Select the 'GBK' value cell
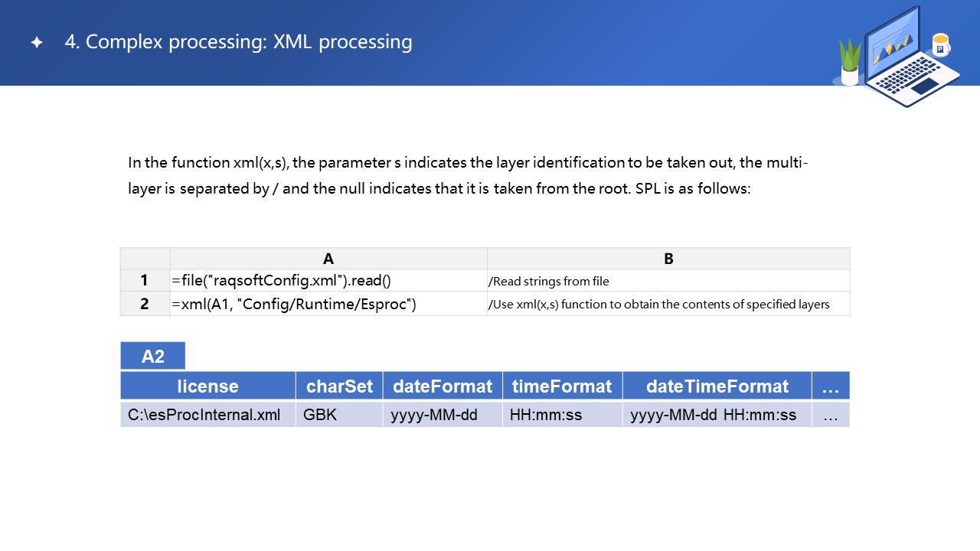The height and width of the screenshot is (551, 980). coord(339,415)
